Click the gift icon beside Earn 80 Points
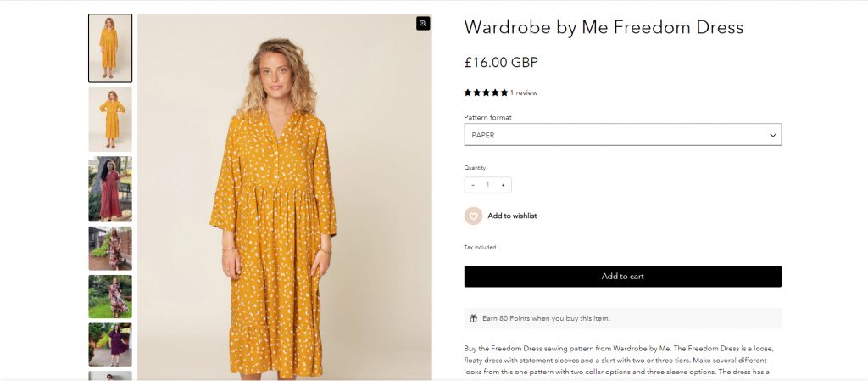 tap(473, 318)
